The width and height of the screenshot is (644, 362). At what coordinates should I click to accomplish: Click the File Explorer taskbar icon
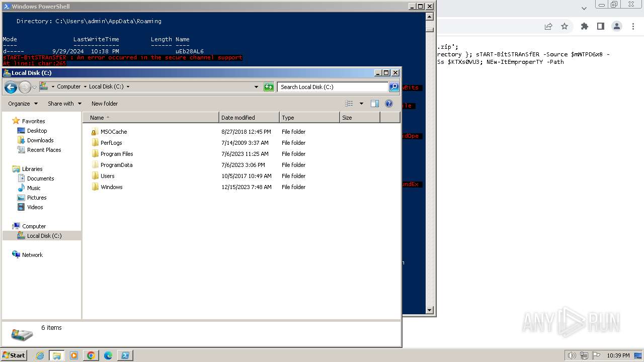tap(57, 355)
